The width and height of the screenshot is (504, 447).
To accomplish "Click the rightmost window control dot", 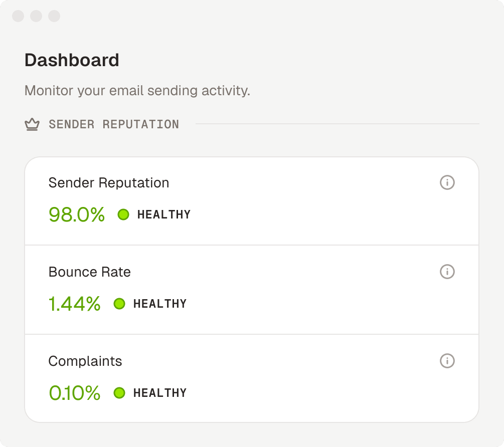I will (54, 16).
